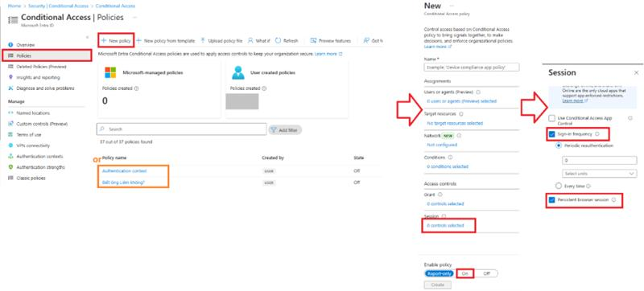Click the Named locations icon
This screenshot has height=291, width=644.
click(x=10, y=113)
